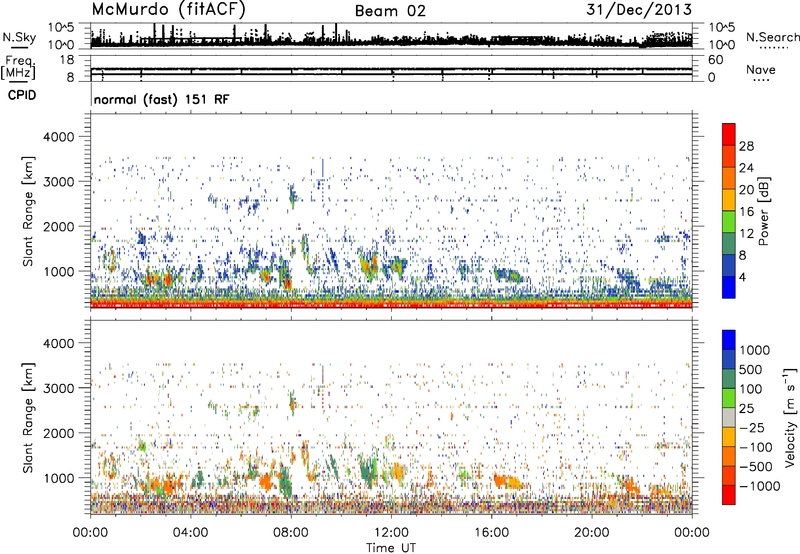Click the "16:00" time tick label
The width and height of the screenshot is (800, 554).
tap(491, 533)
